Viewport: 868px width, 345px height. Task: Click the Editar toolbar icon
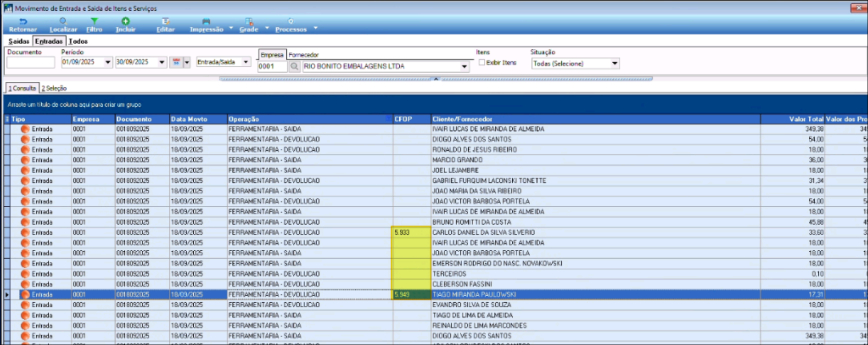pos(165,22)
